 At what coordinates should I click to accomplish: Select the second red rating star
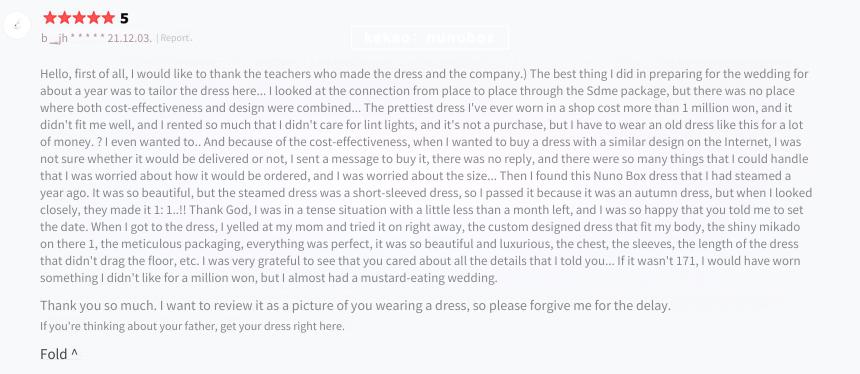coord(65,18)
